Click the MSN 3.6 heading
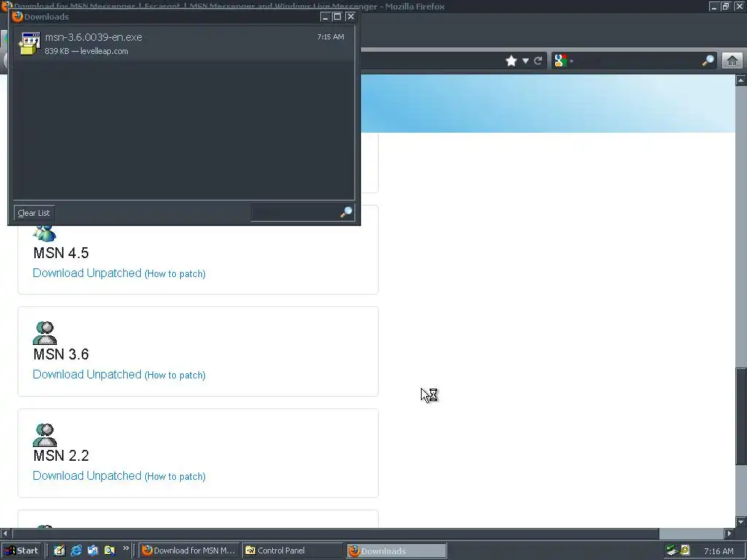 [61, 354]
